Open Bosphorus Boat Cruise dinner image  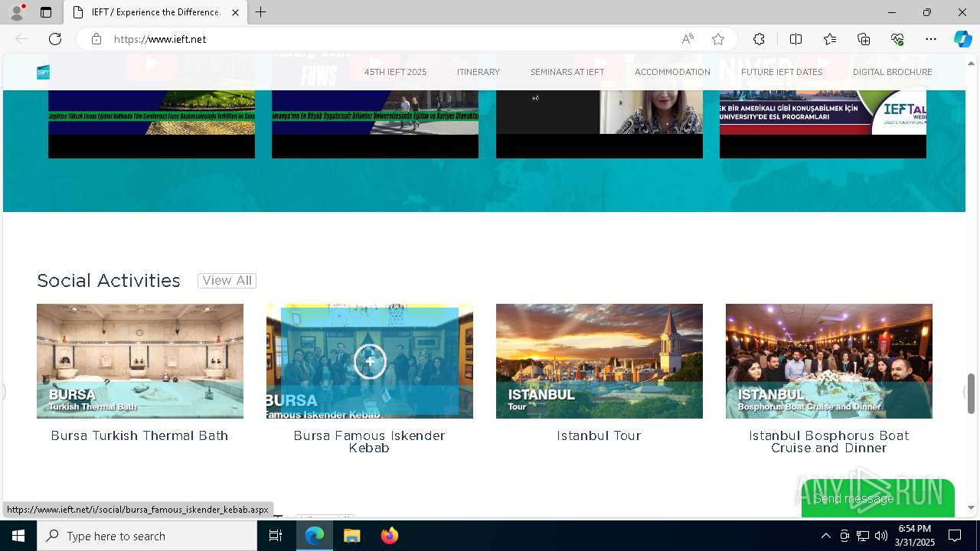click(x=829, y=361)
